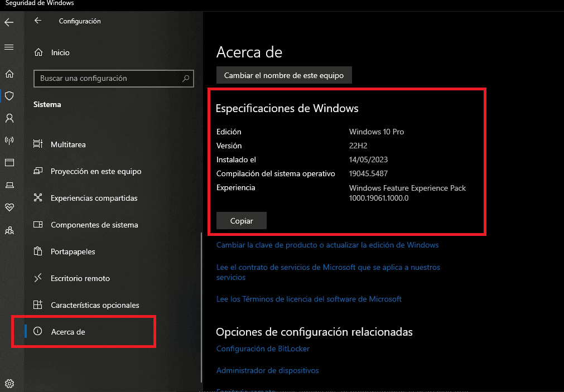Click the Especificaciones de Windows heading
This screenshot has width=564, height=392.
click(x=287, y=108)
